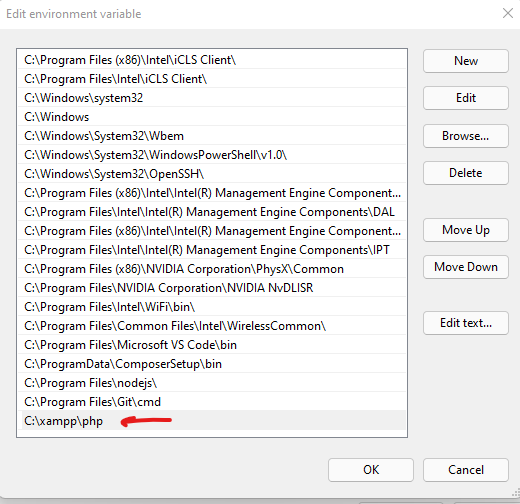Select the ComposerSetup\bin path entry
The image size is (520, 504).
212,364
